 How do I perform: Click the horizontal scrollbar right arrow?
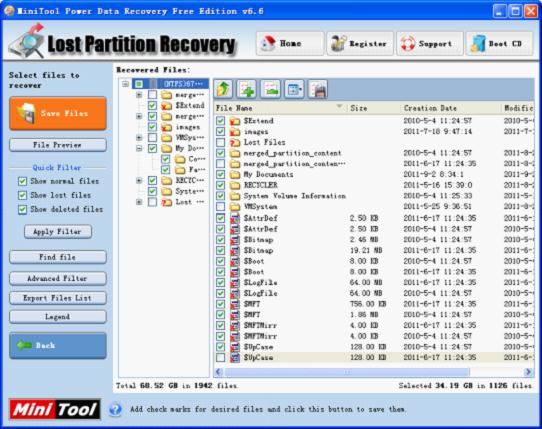point(528,372)
